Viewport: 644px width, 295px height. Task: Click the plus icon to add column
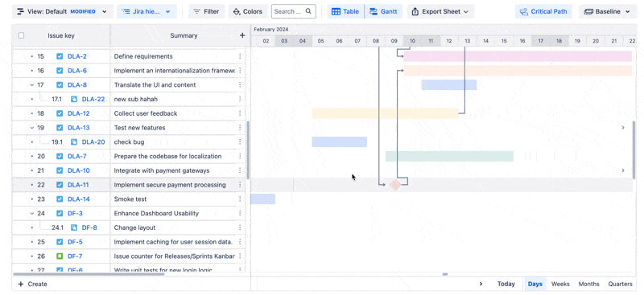(x=242, y=35)
